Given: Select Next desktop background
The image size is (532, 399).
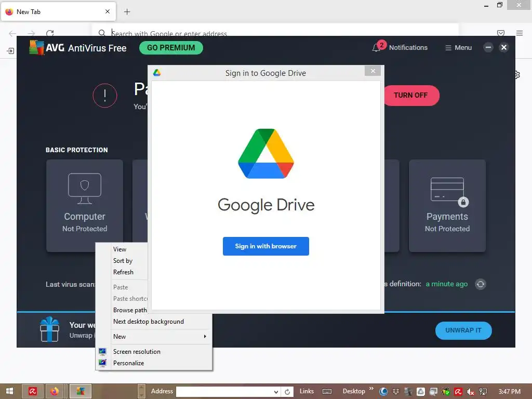Looking at the screenshot, I should (x=148, y=321).
